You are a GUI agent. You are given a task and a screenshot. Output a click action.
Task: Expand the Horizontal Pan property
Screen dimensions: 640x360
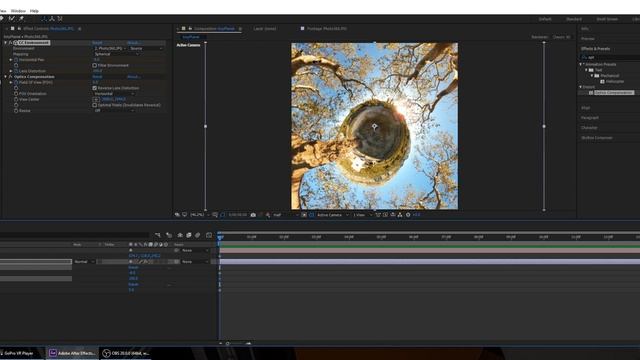[x=11, y=60]
